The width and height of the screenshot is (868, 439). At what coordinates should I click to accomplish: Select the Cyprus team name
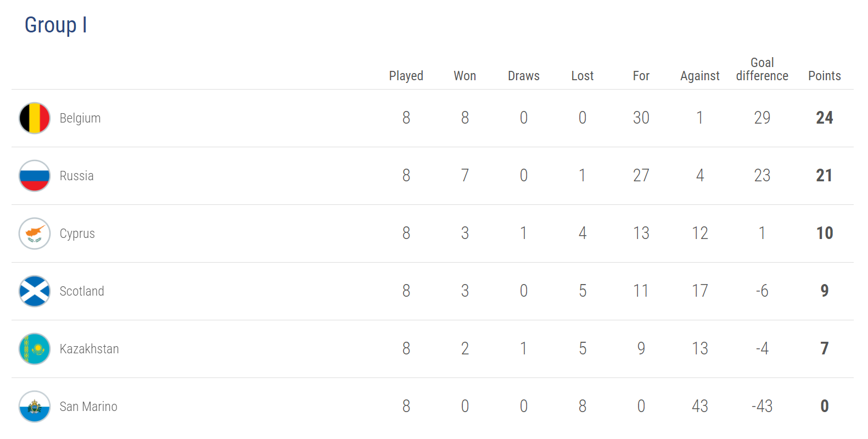pos(77,234)
